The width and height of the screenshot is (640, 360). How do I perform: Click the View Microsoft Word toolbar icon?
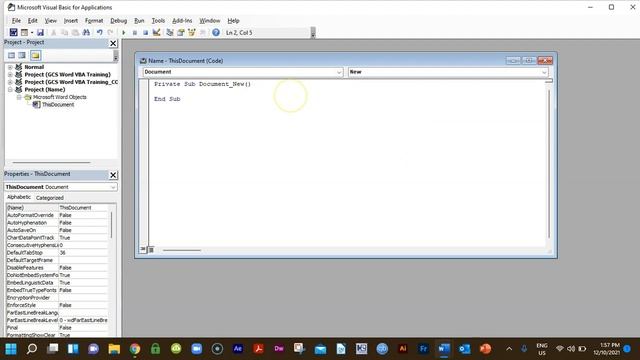point(13,32)
